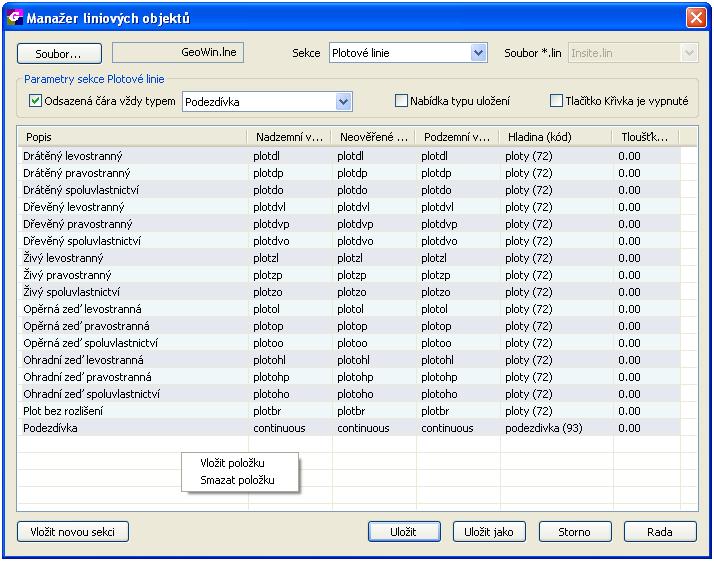The width and height of the screenshot is (714, 562).
Task: Close the Manažer liniových objektů window
Action: [x=696, y=18]
